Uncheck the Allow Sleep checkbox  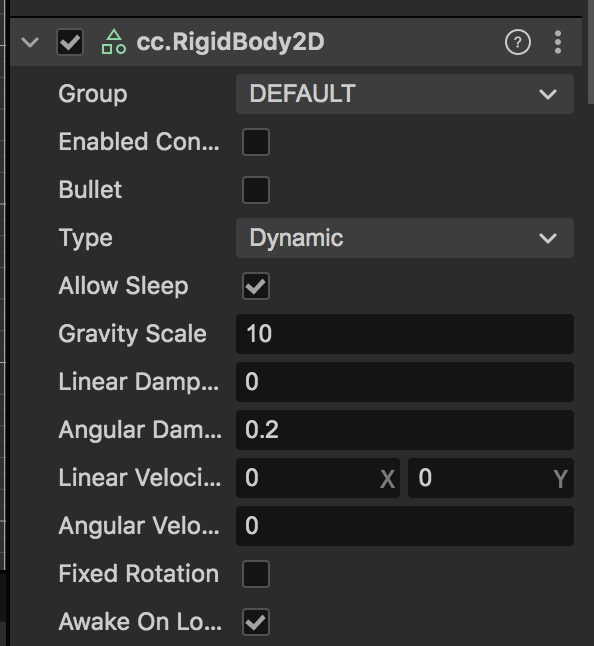[256, 286]
